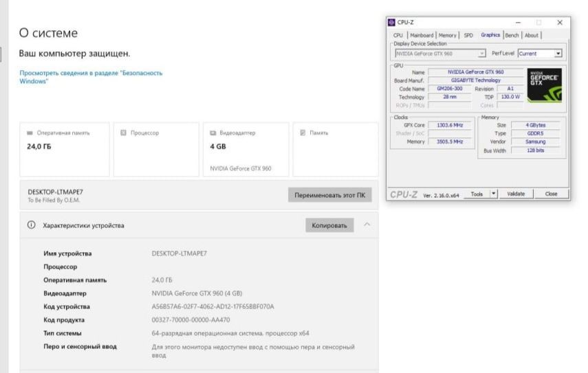Screen dimensions: 588x373
Task: Click the video adapter icon on the Видеоадаптер card
Action: tap(213, 133)
